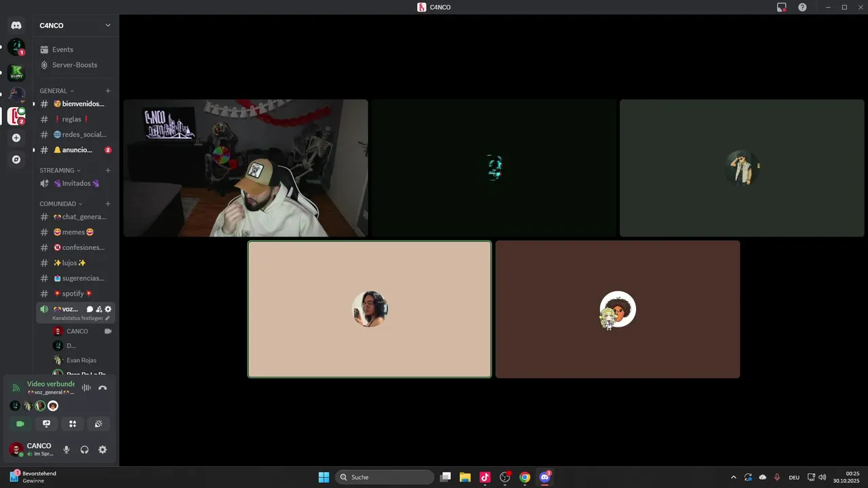Image resolution: width=868 pixels, height=488 pixels.
Task: Join the Invitados stage channel
Action: (x=76, y=183)
